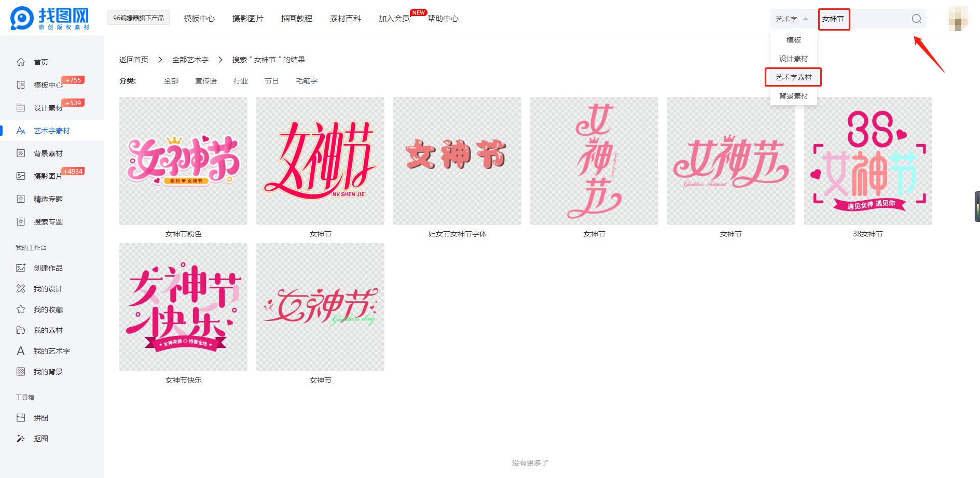
Task: Open the 艺术字 search type dropdown
Action: pos(792,19)
